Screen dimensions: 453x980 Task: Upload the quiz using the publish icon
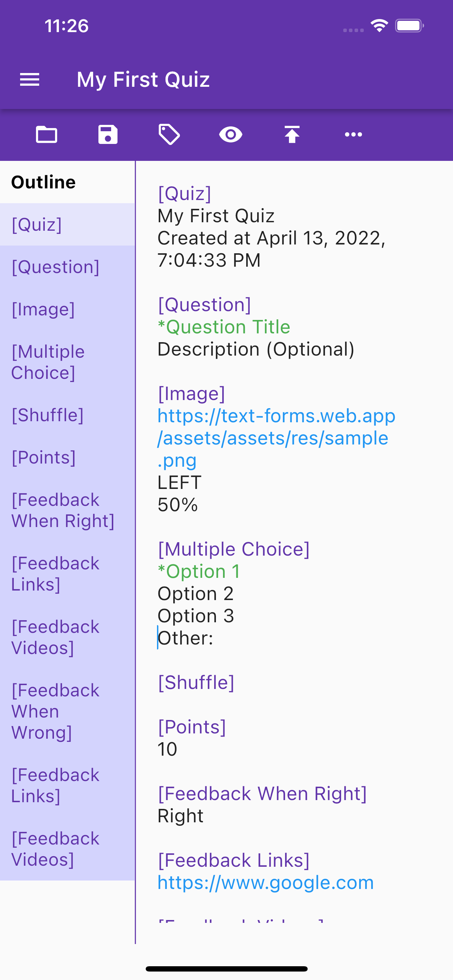(292, 134)
